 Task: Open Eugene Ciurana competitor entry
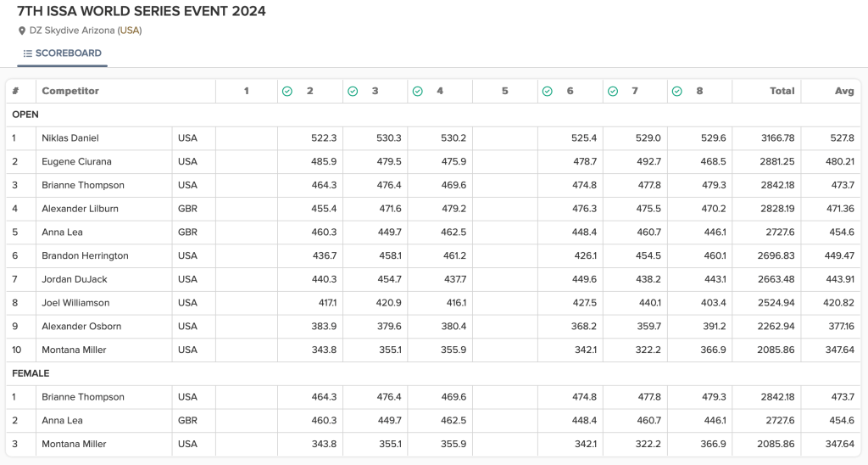coord(76,161)
